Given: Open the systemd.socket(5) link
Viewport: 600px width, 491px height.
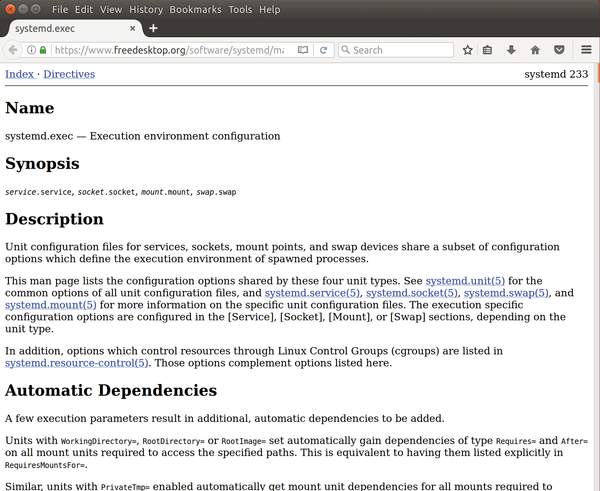Looking at the screenshot, I should (x=412, y=293).
